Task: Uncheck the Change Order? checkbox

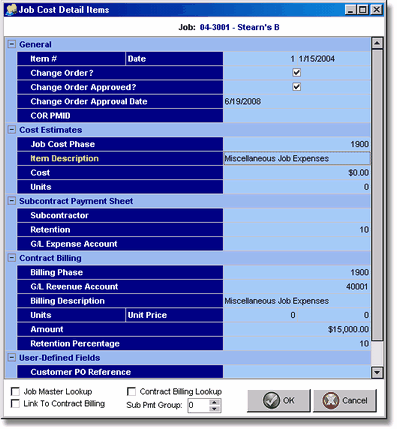Action: coord(297,73)
